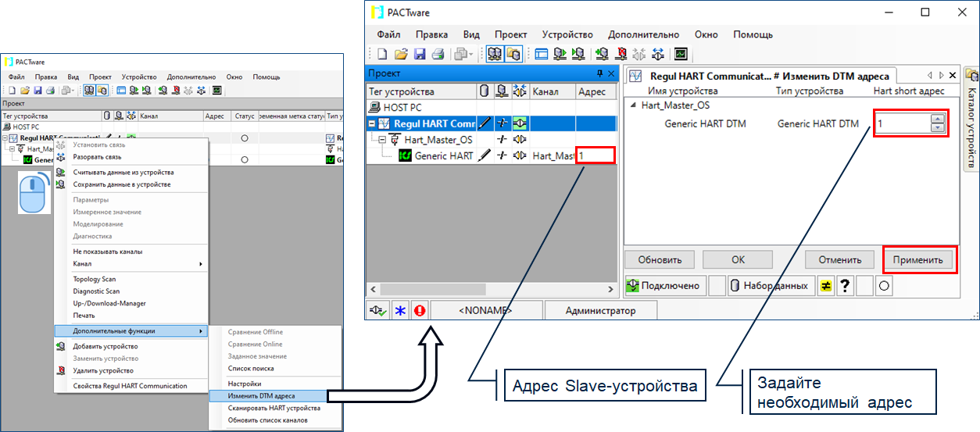Click the Print icon in right window toolbar
The height and width of the screenshot is (432, 980).
438,54
